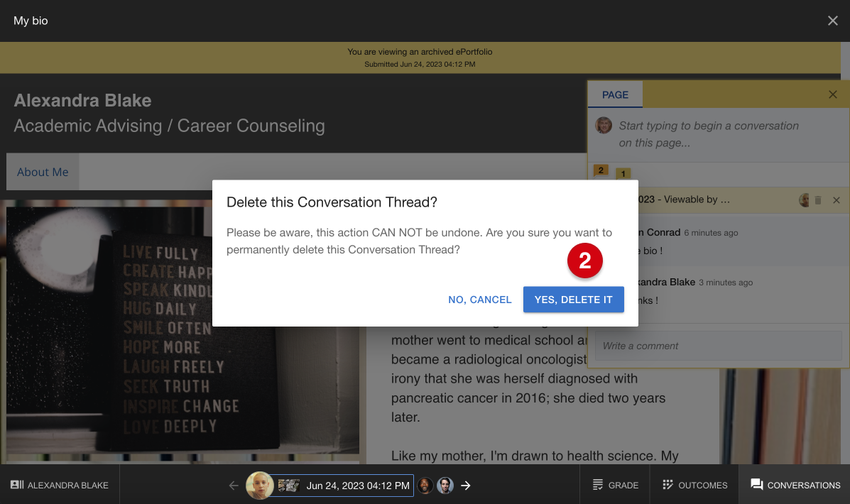Click in Write a comment field
The width and height of the screenshot is (850, 504).
[x=718, y=346]
